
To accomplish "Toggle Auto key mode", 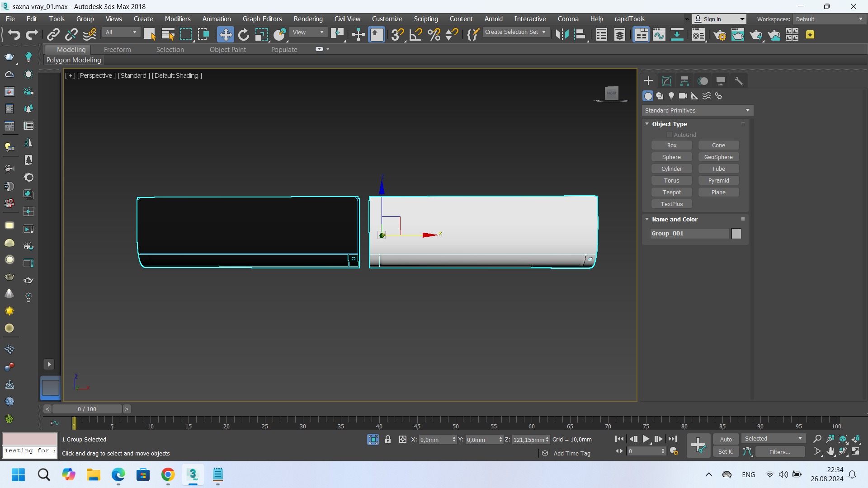I will coord(726,439).
